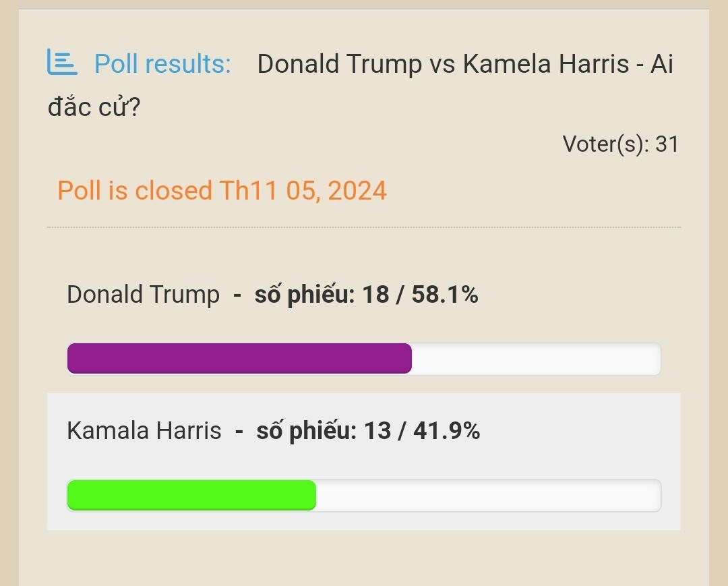The image size is (728, 586).
Task: Click the empty part of Trump's bar
Action: pyautogui.click(x=536, y=358)
